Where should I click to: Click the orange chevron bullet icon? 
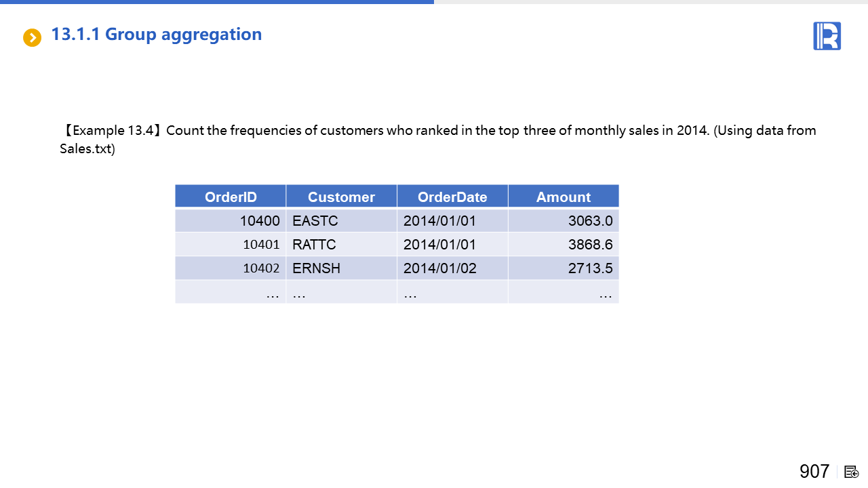[x=32, y=37]
